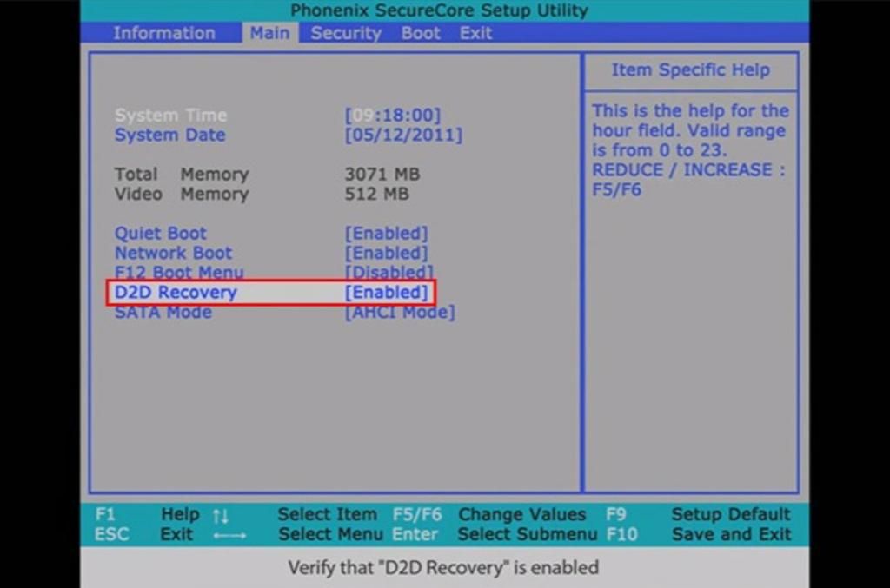Viewport: 890px width, 588px height.
Task: Toggle the D2D Recovery Enabled value
Action: [387, 292]
